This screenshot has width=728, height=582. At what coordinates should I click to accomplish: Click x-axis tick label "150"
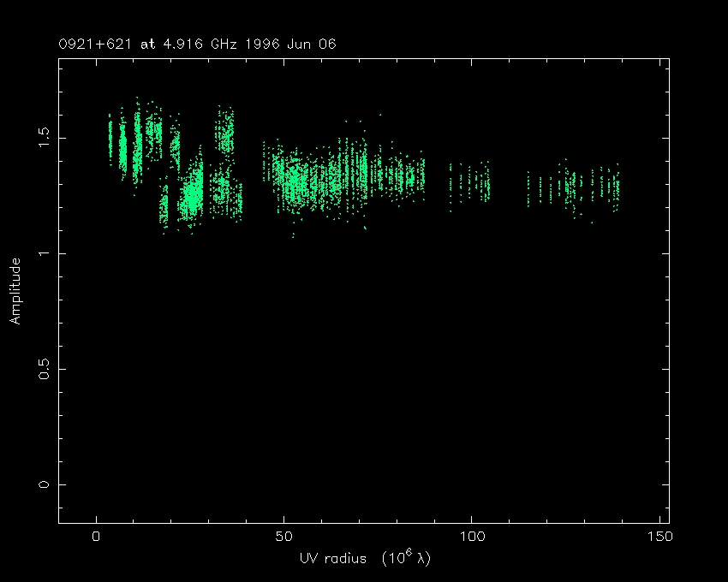659,537
